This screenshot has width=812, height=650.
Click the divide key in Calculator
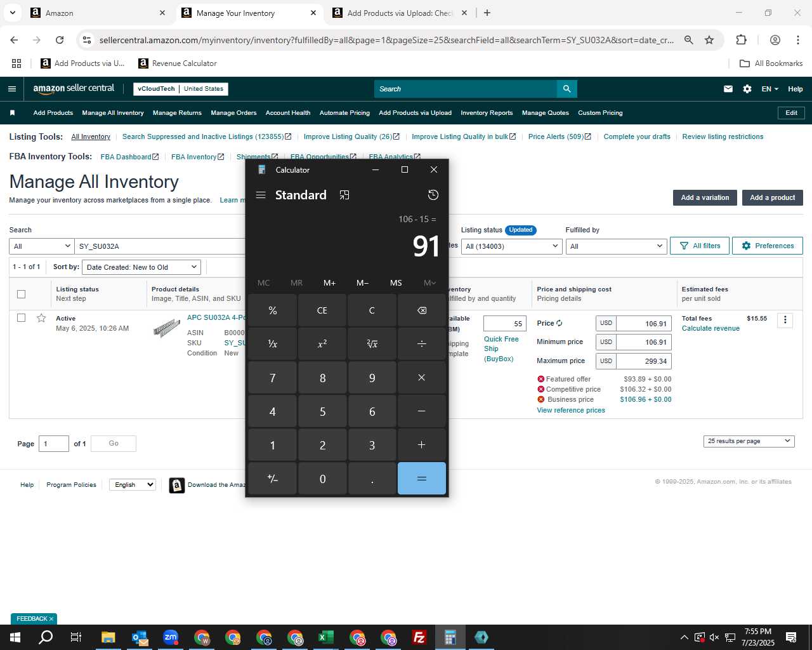coord(422,344)
